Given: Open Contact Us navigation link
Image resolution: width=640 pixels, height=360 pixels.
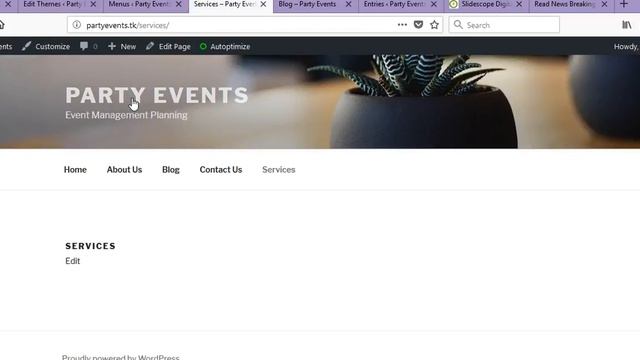Looking at the screenshot, I should coord(221,169).
